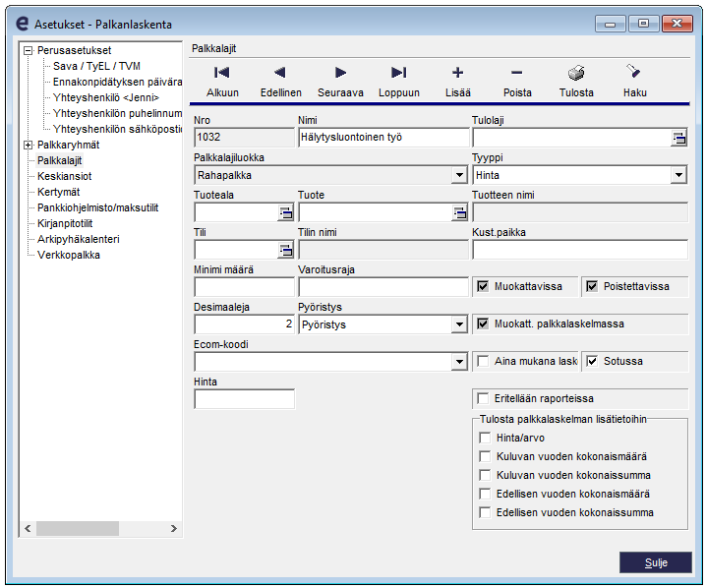This screenshot has width=706, height=588.
Task: Check the Hinta/arvo option
Action: [485, 438]
